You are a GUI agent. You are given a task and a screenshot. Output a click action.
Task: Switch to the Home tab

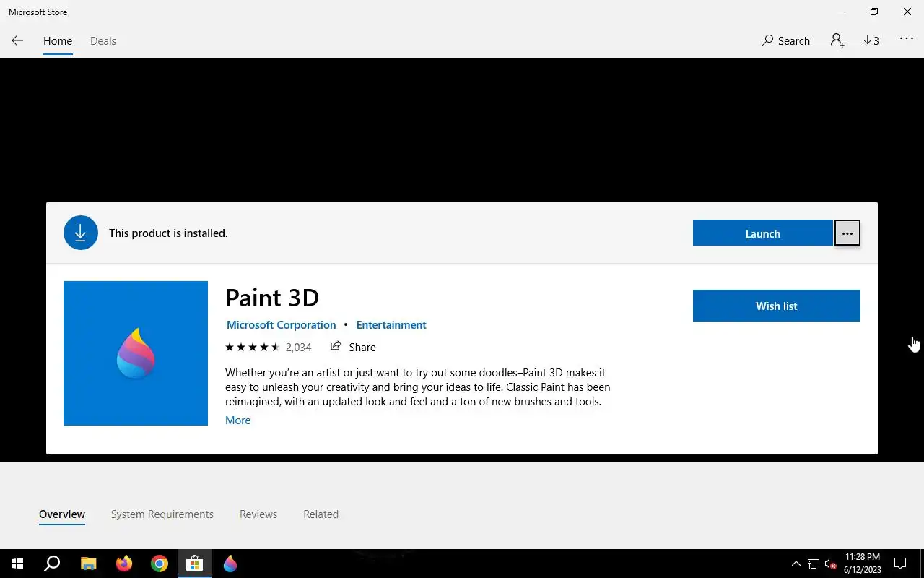coord(58,41)
